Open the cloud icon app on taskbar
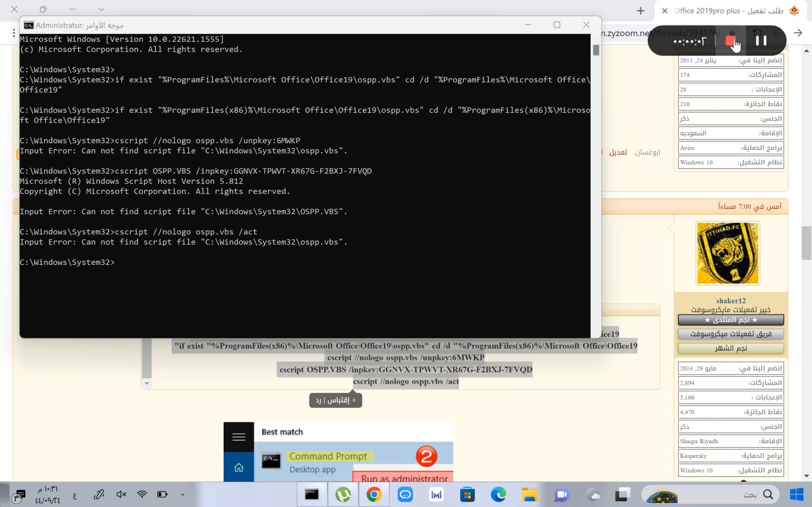The image size is (812, 507). point(593,495)
